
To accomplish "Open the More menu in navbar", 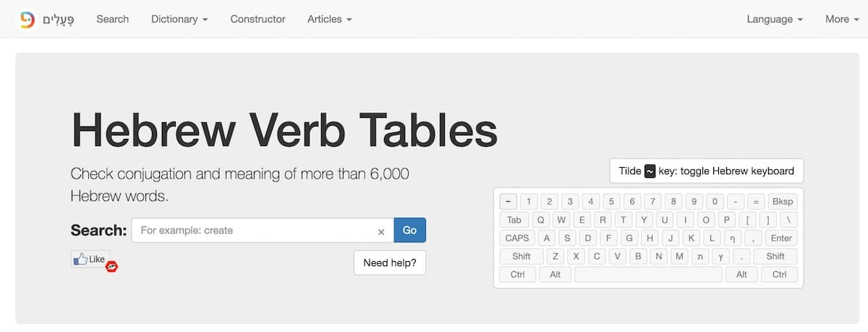I will [x=841, y=19].
